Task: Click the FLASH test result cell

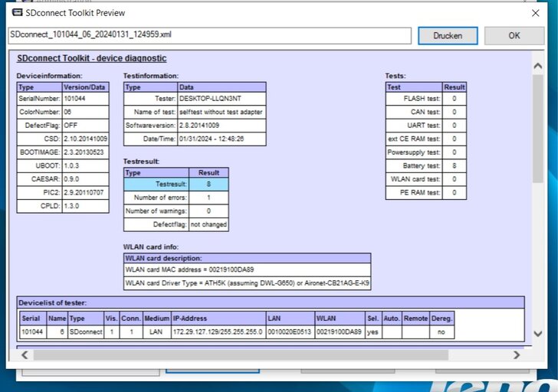Action: tap(454, 99)
